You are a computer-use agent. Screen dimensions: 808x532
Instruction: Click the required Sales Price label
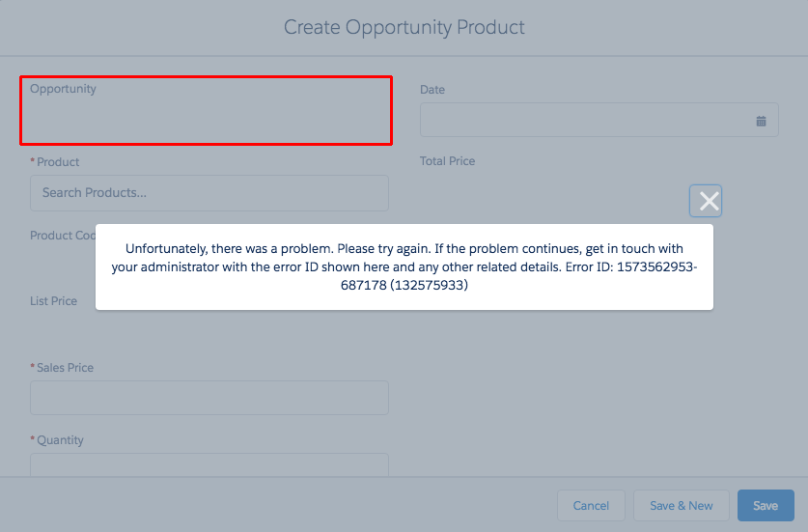[x=65, y=368]
